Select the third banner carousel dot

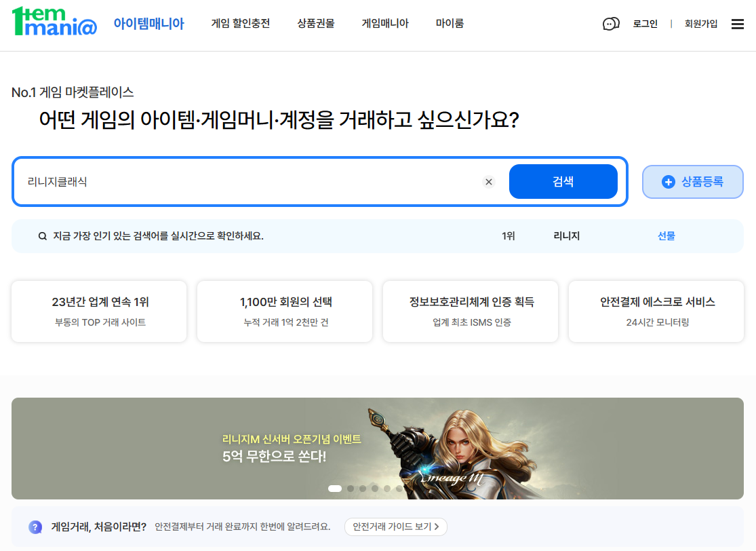[363, 489]
